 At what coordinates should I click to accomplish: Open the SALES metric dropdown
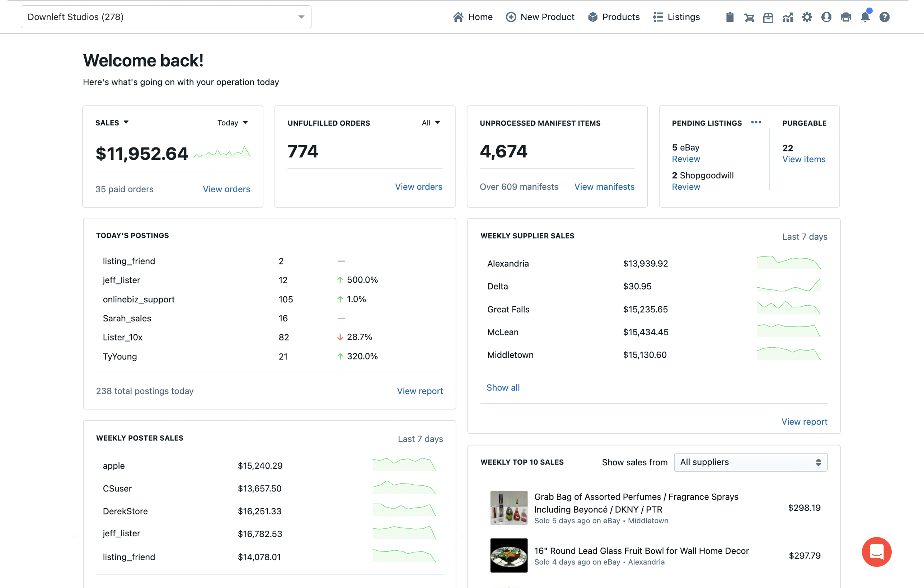(x=112, y=123)
